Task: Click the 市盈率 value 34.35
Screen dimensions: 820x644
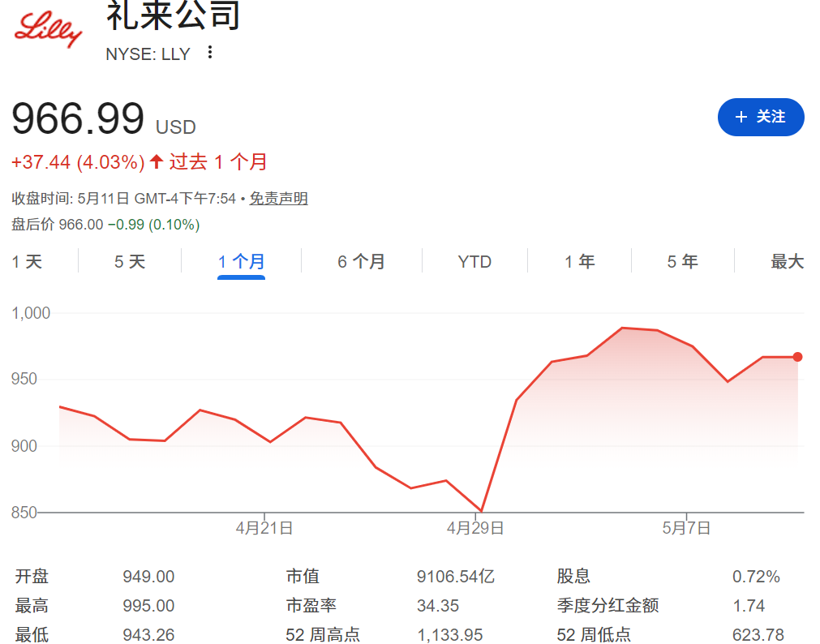Action: tap(438, 606)
